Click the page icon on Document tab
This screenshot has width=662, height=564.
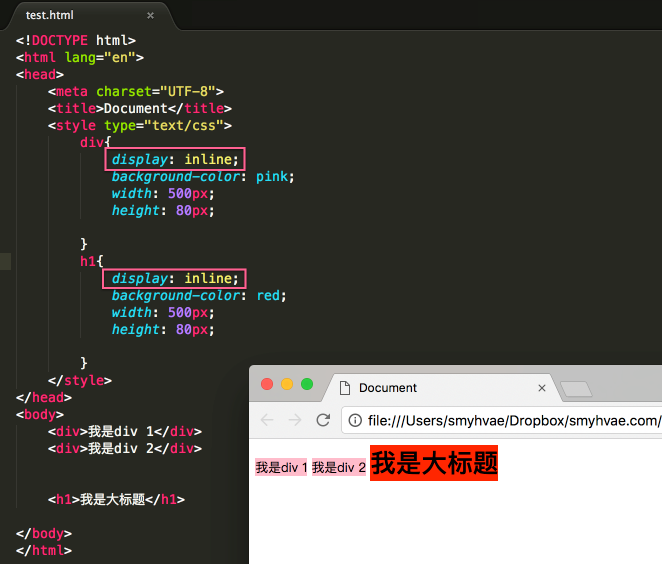(x=345, y=388)
